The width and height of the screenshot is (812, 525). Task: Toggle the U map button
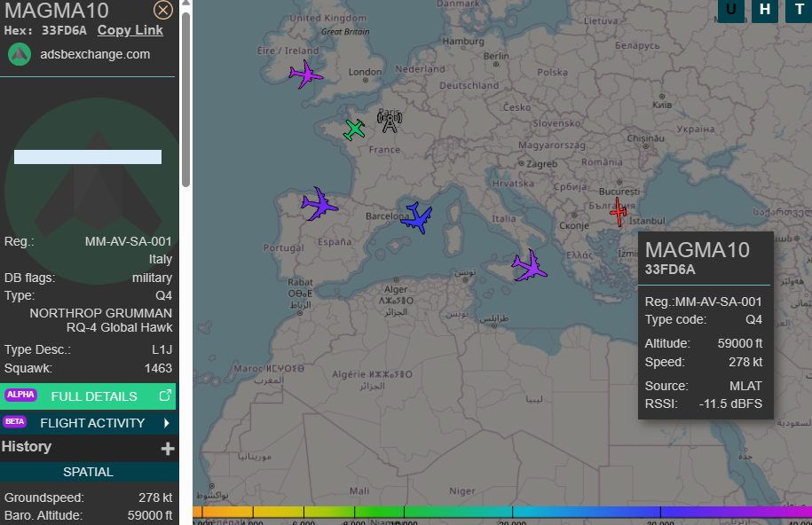(x=731, y=10)
